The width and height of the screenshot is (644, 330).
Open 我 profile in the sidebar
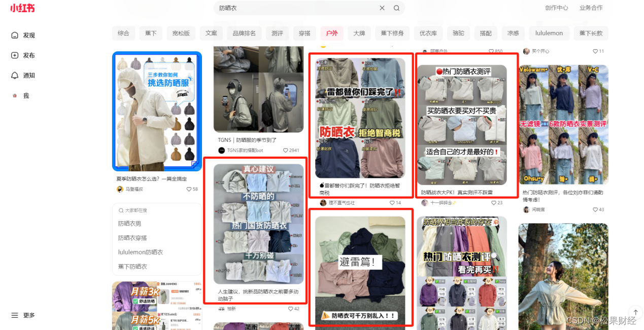click(20, 96)
